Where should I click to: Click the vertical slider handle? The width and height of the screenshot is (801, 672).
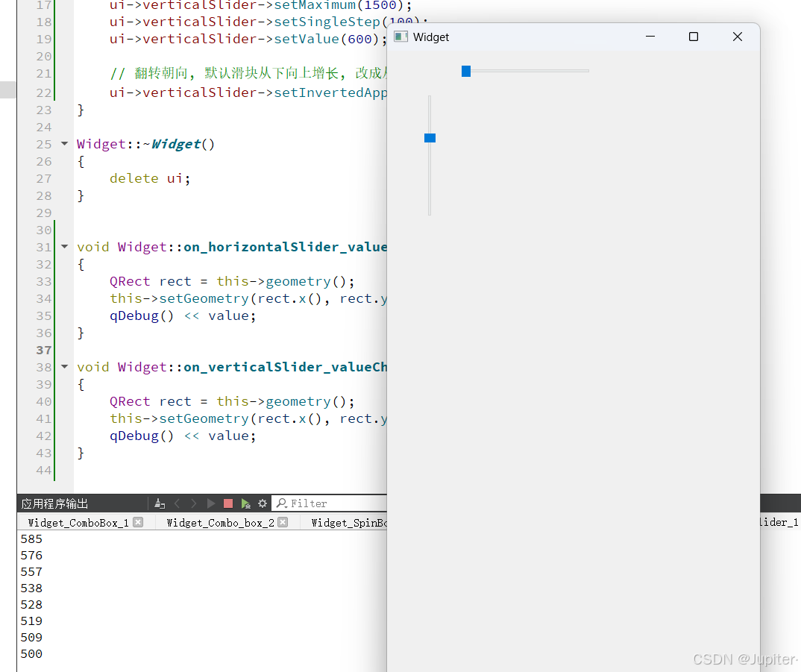pos(430,138)
